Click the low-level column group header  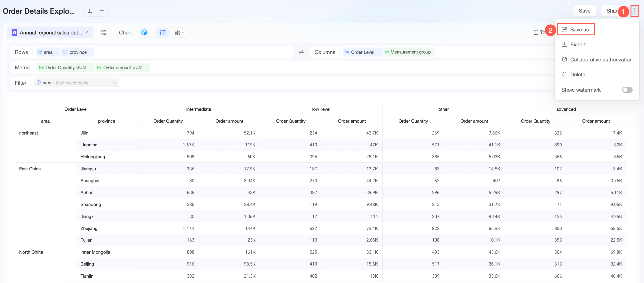point(321,109)
